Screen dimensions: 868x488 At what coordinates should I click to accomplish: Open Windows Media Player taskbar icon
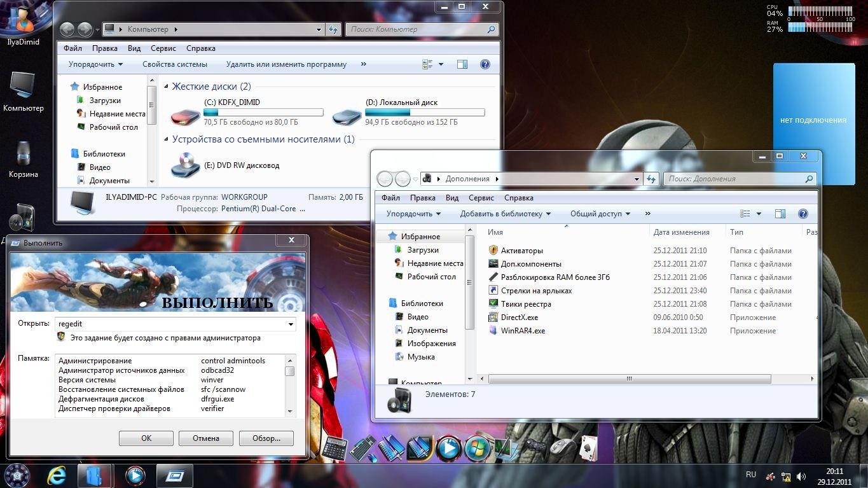pyautogui.click(x=135, y=475)
